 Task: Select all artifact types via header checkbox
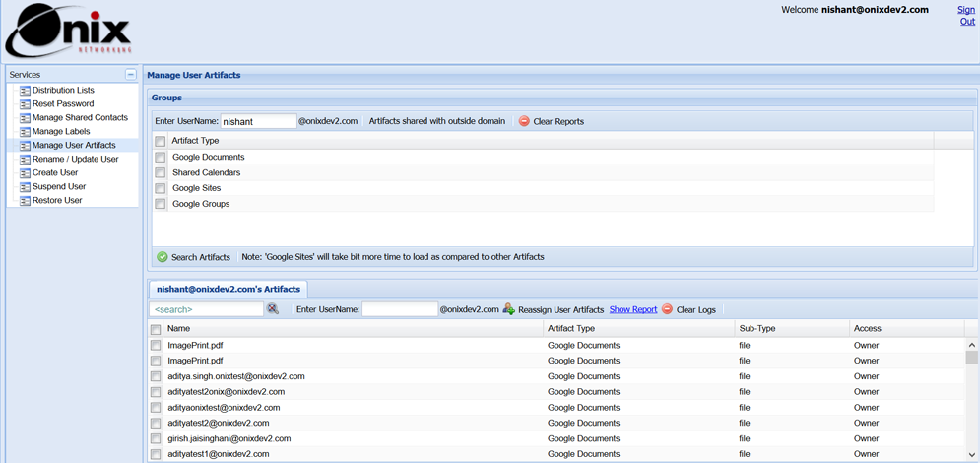(160, 141)
